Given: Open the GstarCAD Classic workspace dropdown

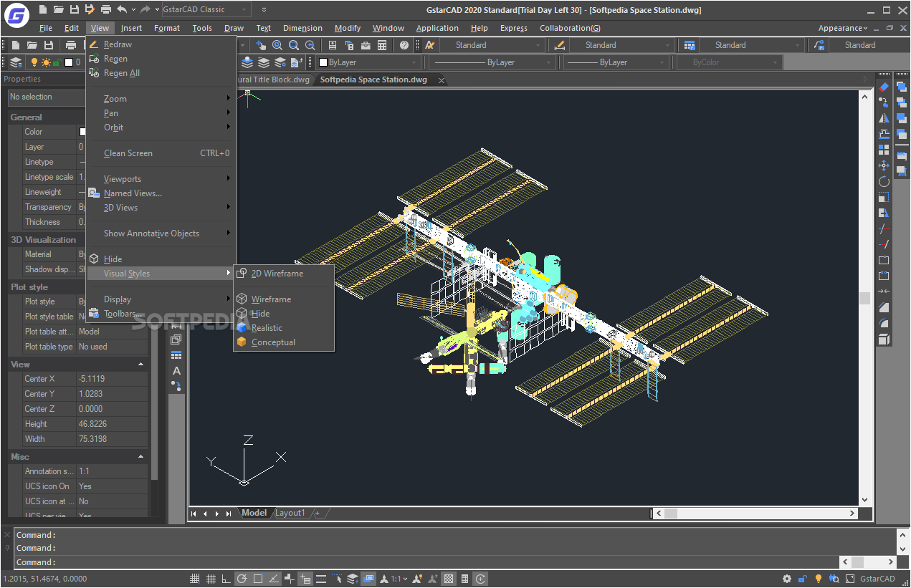Looking at the screenshot, I should tap(206, 9).
